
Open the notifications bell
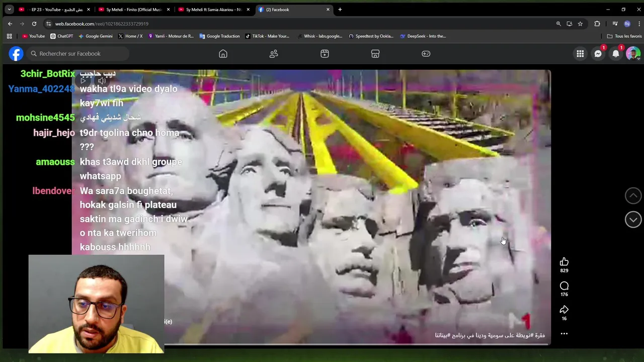[616, 54]
